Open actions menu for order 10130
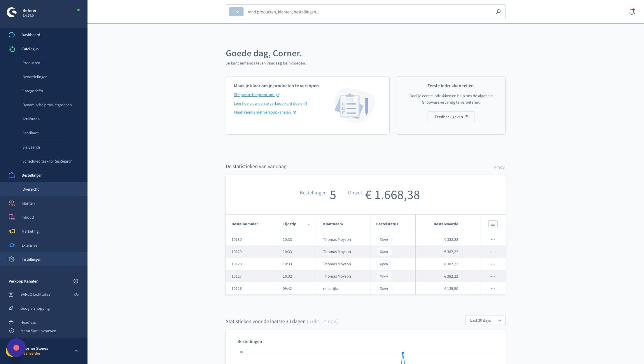The height and width of the screenshot is (364, 644). tap(493, 239)
